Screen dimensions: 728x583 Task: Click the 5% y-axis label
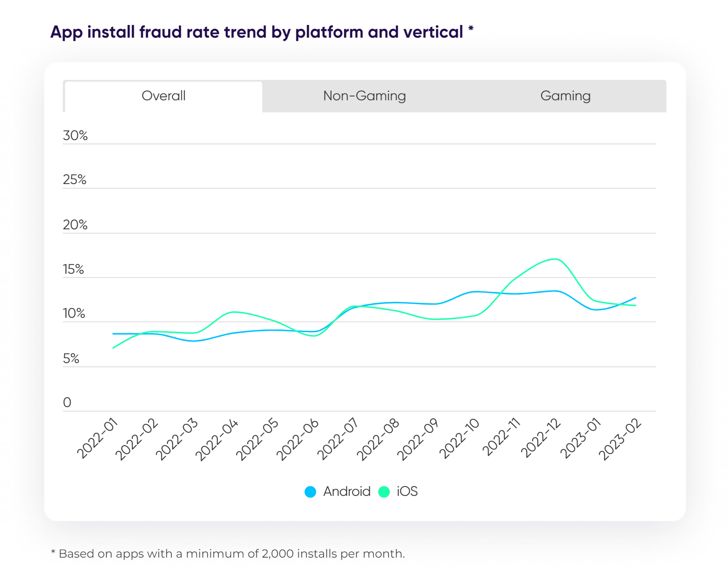click(71, 359)
